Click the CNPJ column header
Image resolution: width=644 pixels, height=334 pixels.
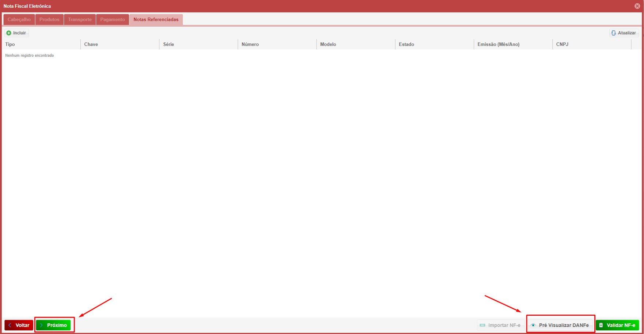(x=562, y=44)
